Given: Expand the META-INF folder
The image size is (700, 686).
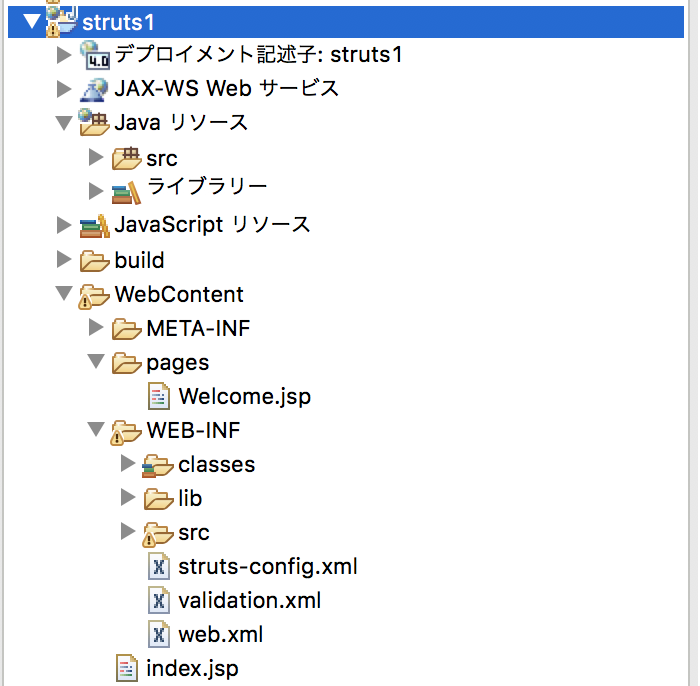Looking at the screenshot, I should click(x=96, y=327).
